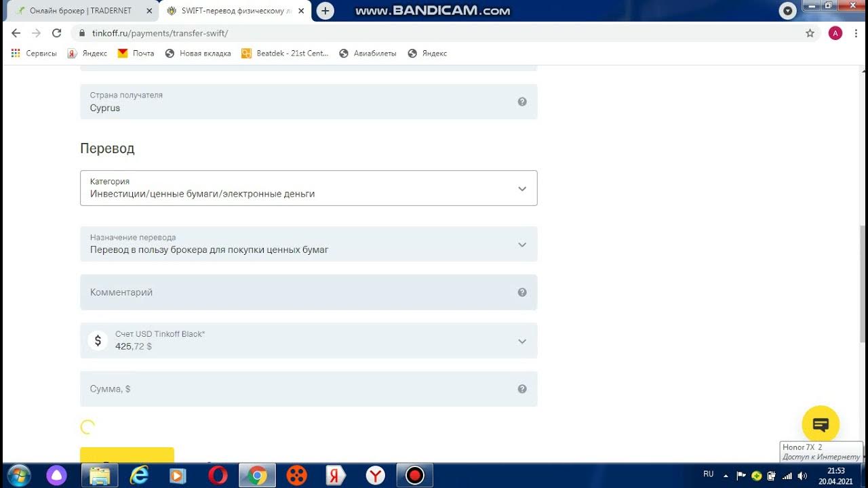Click the yellow submit button at bottom
868x488 pixels.
127,455
